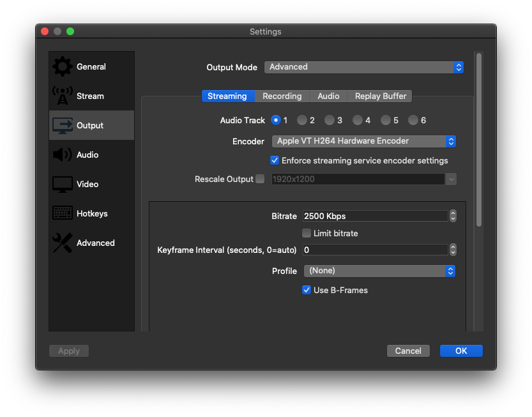The width and height of the screenshot is (532, 417).
Task: Click the Cancel button
Action: pos(408,351)
